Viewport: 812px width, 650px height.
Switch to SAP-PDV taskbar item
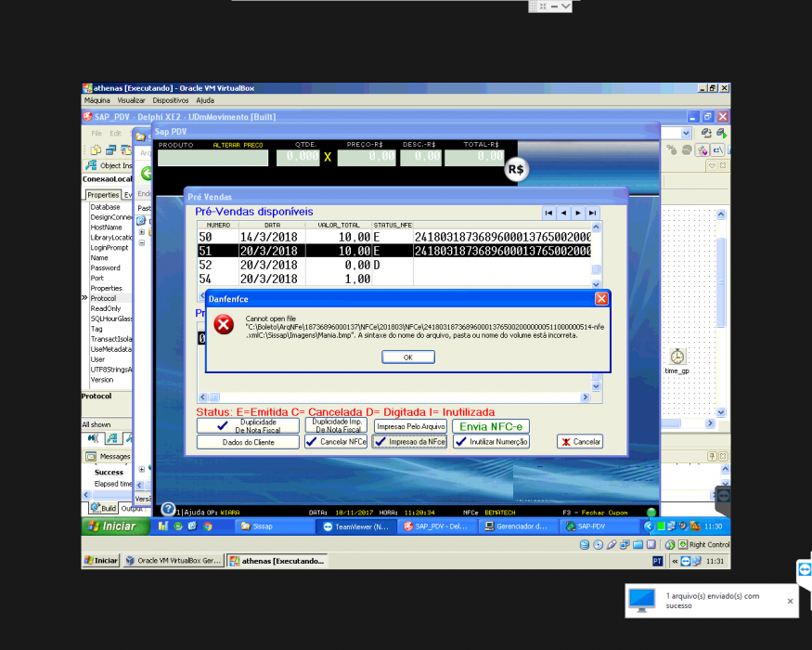(599, 526)
